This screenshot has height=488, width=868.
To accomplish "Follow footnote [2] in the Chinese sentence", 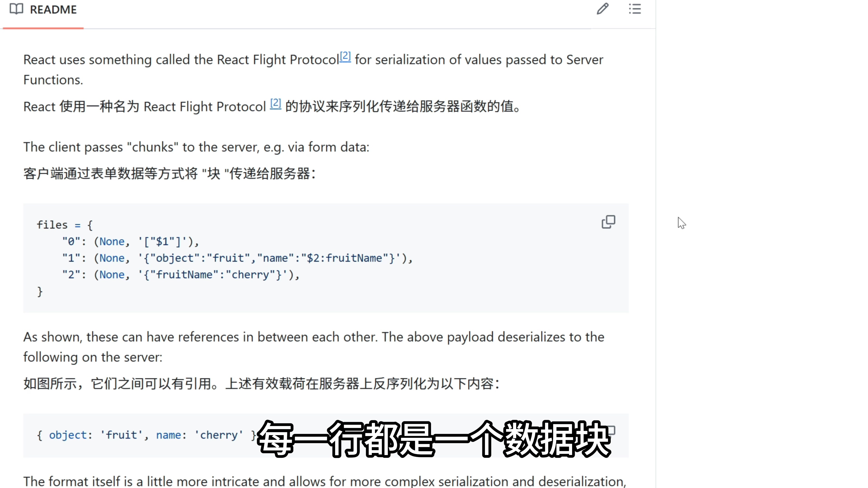I will click(x=275, y=103).
